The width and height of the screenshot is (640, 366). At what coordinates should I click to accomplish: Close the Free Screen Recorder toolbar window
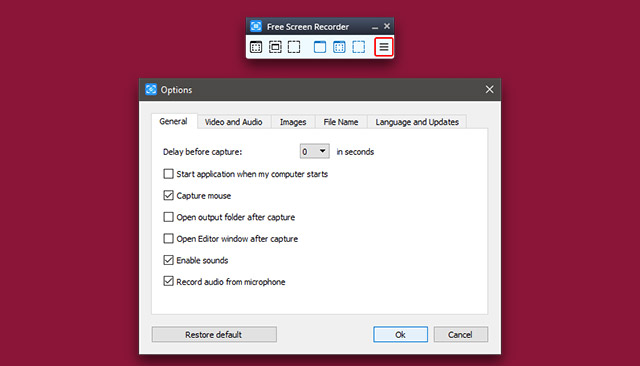pyautogui.click(x=387, y=27)
